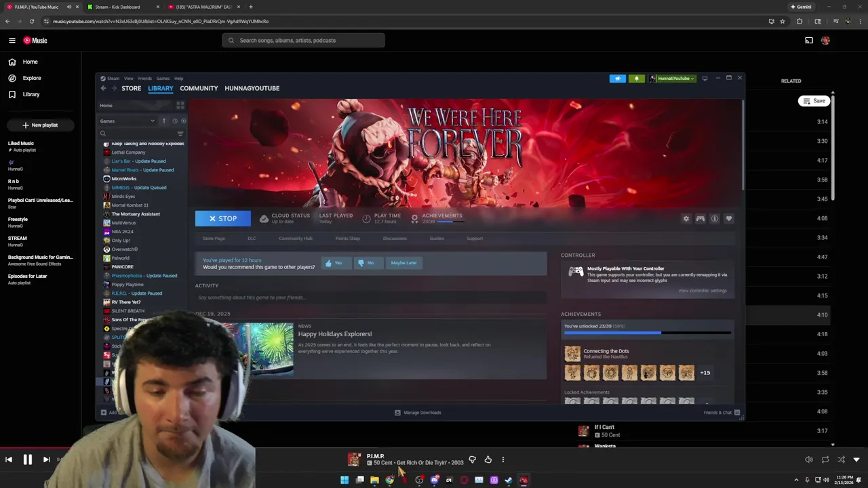Select Lethal Company in library list
The width and height of the screenshot is (868, 488).
click(128, 152)
